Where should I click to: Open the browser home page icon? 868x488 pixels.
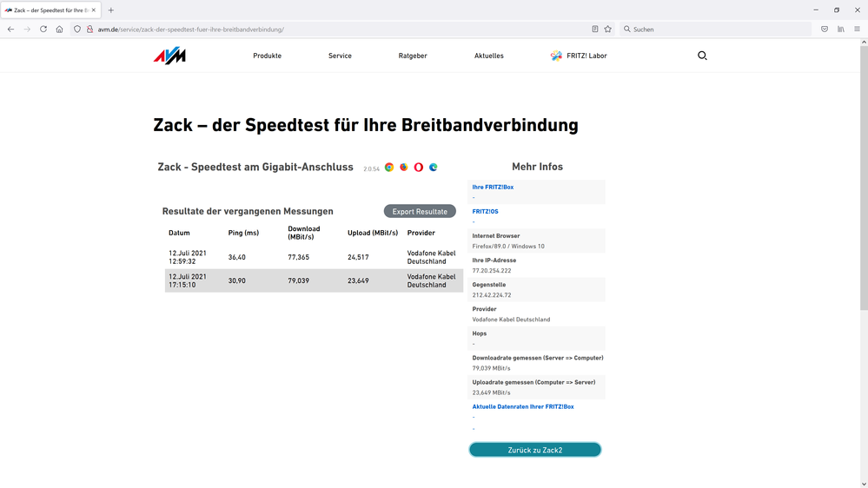pyautogui.click(x=59, y=30)
